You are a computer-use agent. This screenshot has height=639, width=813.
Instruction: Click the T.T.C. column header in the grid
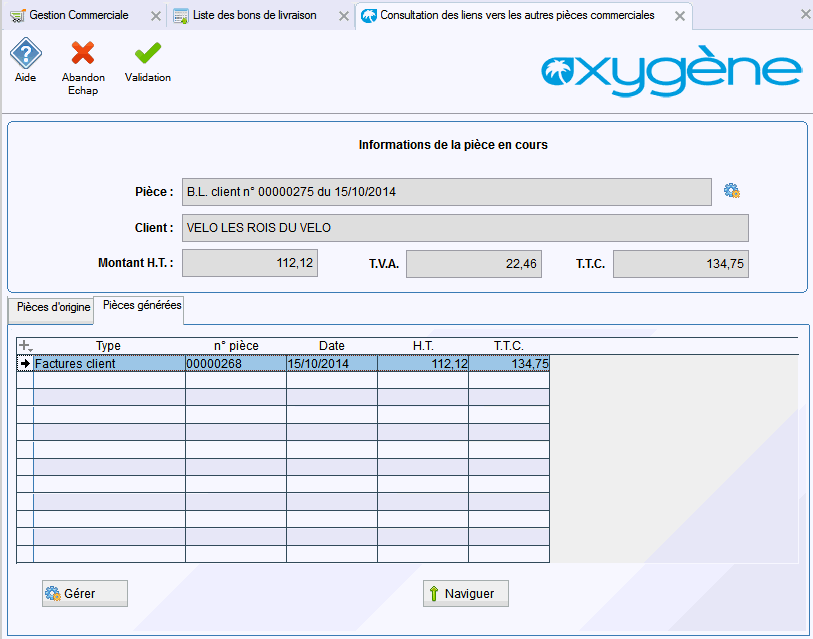coord(509,346)
